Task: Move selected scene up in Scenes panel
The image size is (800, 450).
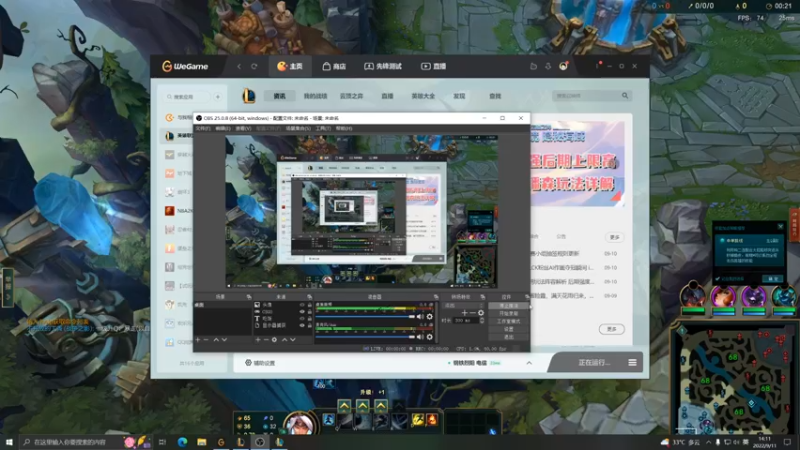Action: point(216,340)
